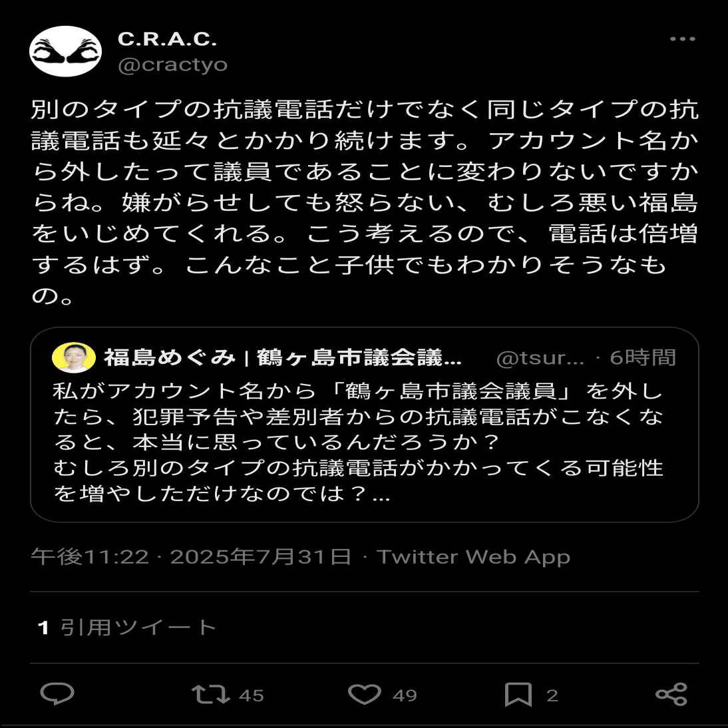The image size is (728, 728).
Task: Open quoted tweet author's yellow avatar
Action: coord(74,357)
